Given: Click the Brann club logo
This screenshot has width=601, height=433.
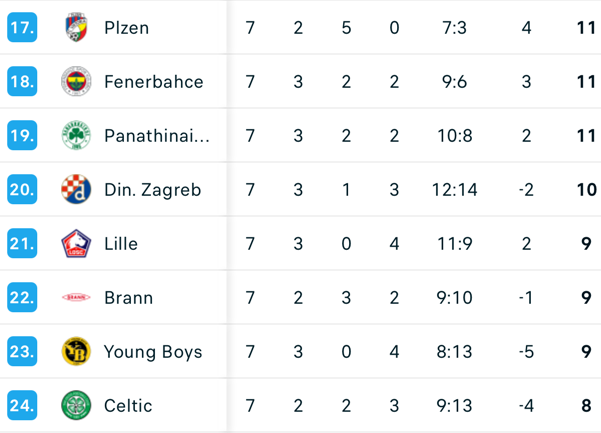Looking at the screenshot, I should click(x=76, y=298).
